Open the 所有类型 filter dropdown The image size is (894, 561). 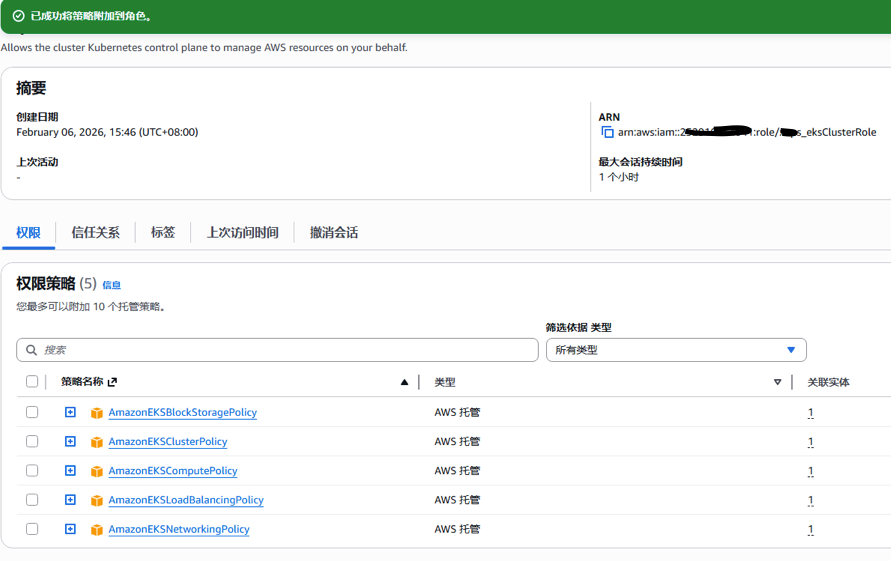pos(676,350)
